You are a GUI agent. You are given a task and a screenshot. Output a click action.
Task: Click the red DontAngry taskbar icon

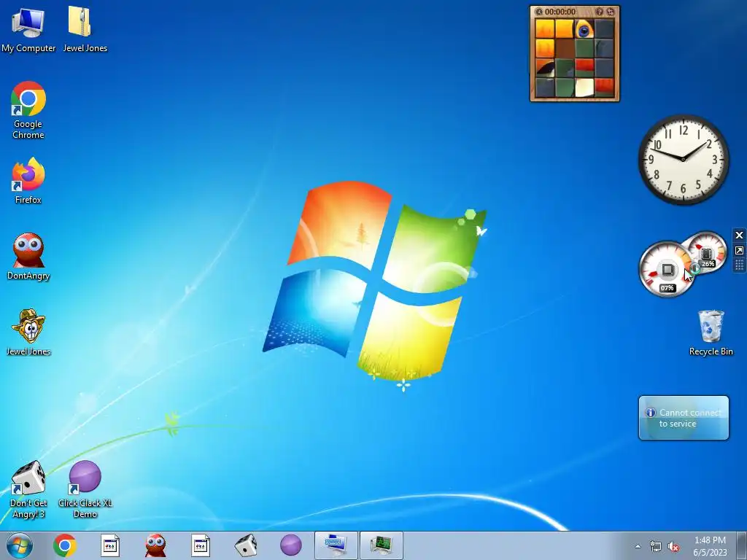(x=155, y=545)
